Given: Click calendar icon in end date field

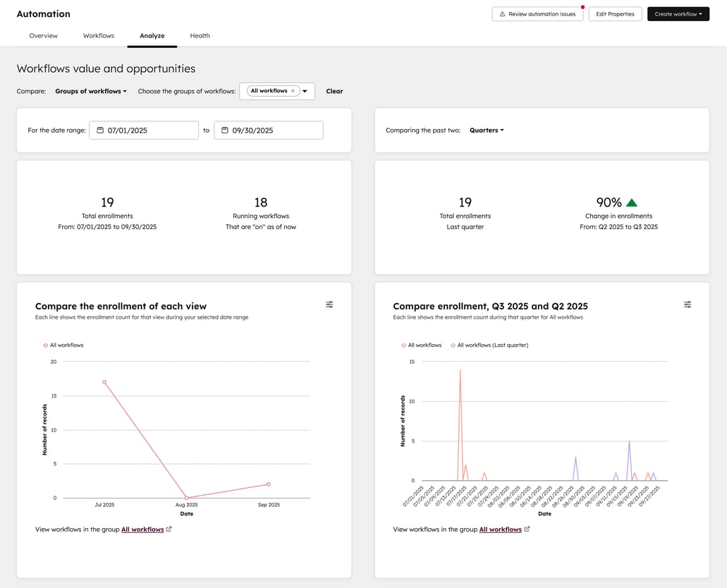Looking at the screenshot, I should (225, 130).
